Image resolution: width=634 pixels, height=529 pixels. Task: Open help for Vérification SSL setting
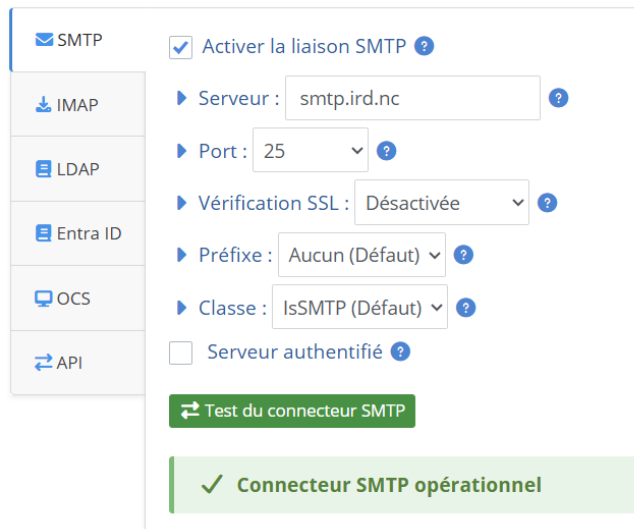(x=547, y=203)
